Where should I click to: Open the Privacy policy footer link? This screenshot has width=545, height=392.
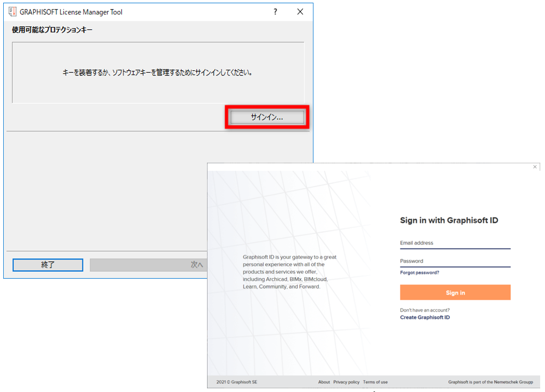(x=346, y=382)
